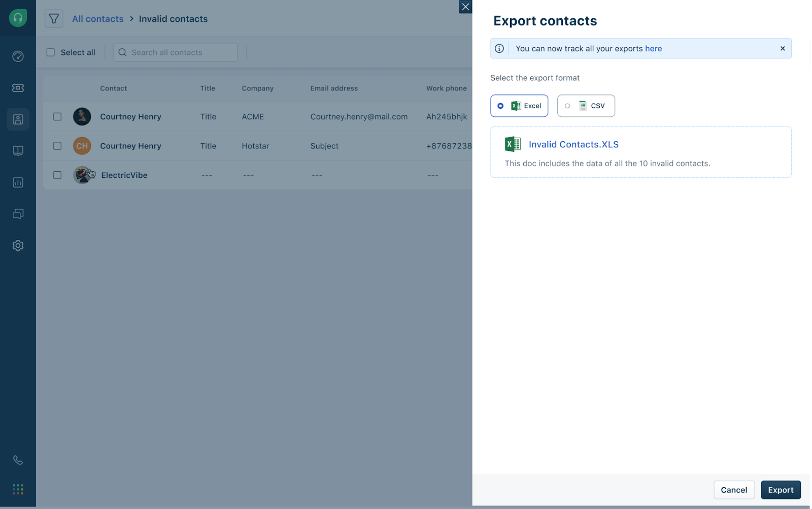
Task: Click the Work phone column header
Action: (446, 88)
